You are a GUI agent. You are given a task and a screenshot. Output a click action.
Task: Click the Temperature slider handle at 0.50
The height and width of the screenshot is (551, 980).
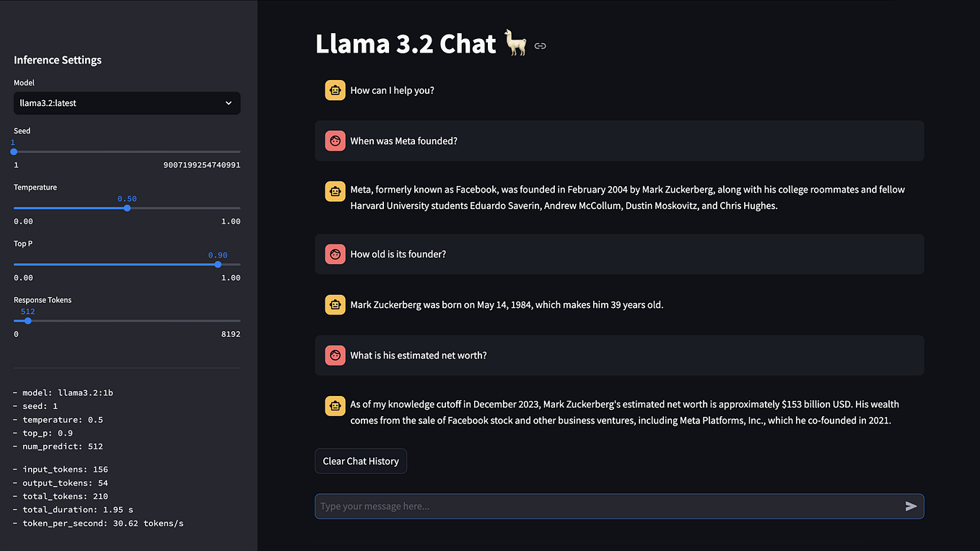pos(127,208)
